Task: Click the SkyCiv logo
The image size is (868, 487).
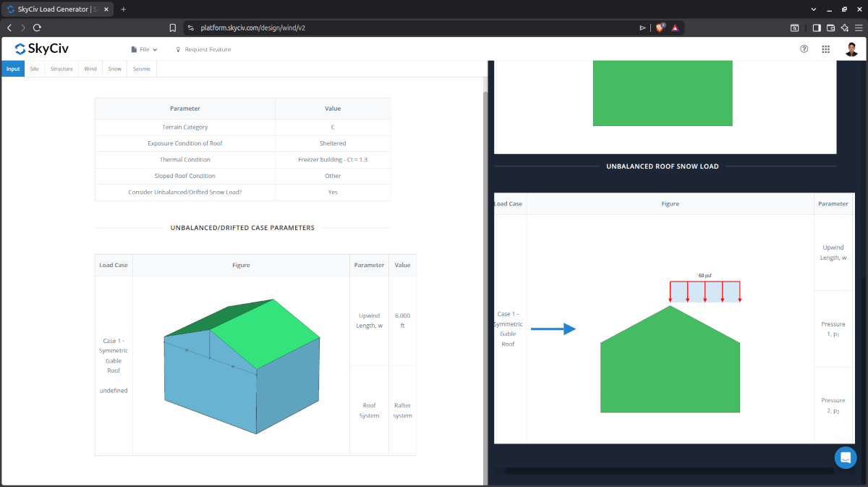Action: point(42,49)
